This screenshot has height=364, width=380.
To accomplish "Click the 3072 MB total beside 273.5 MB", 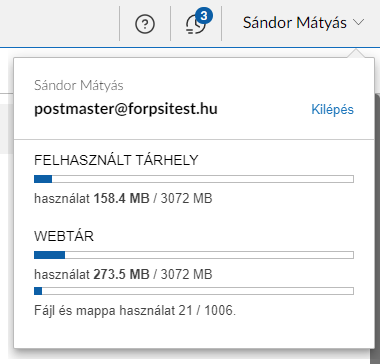I will point(186,275).
